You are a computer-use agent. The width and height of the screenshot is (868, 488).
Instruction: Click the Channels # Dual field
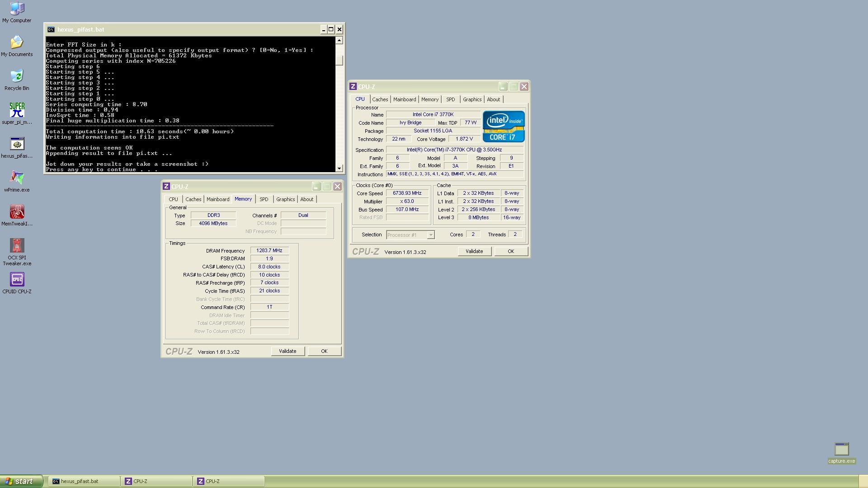point(303,215)
